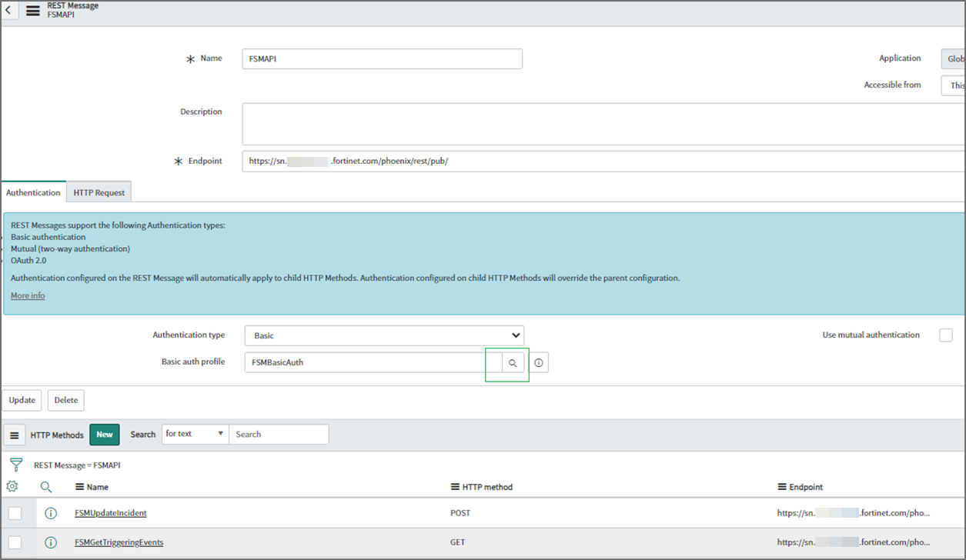Click the list filter funnel icon
966x560 pixels.
(15, 465)
